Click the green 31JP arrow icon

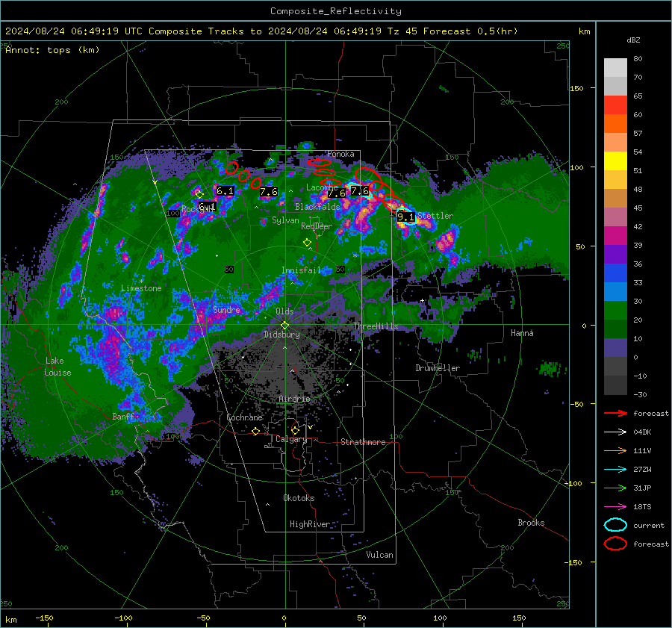coord(615,488)
